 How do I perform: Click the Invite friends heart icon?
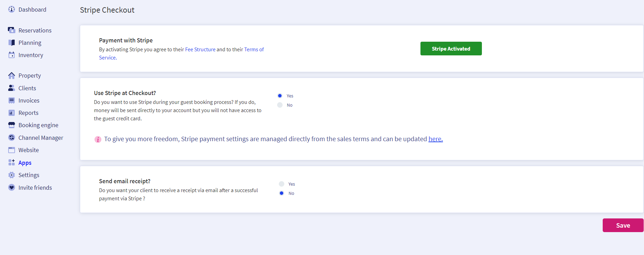tap(12, 187)
